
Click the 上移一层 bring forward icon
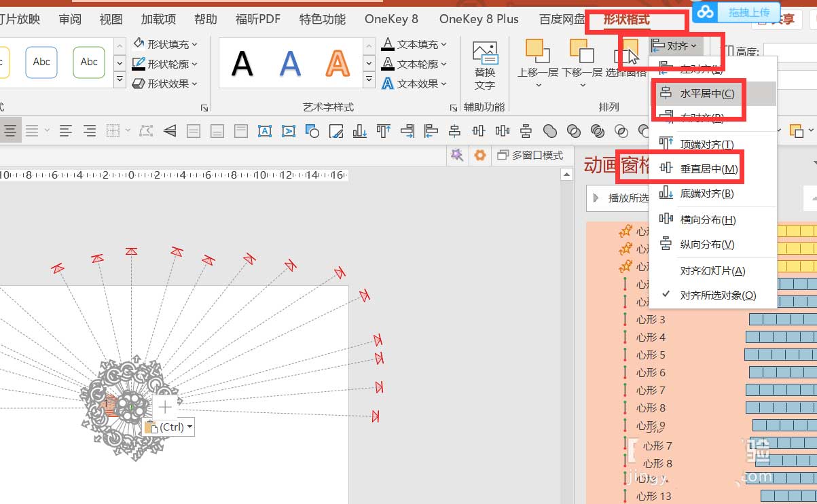[x=537, y=60]
